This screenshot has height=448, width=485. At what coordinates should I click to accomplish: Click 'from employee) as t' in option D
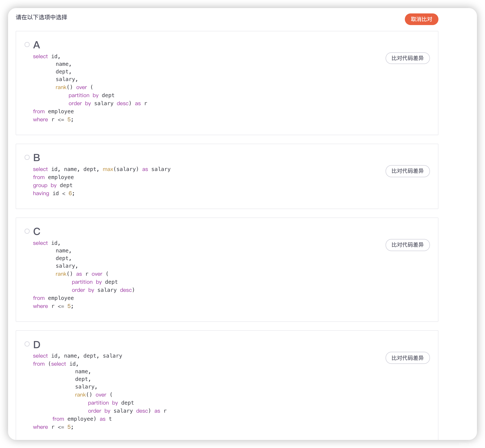(x=82, y=419)
